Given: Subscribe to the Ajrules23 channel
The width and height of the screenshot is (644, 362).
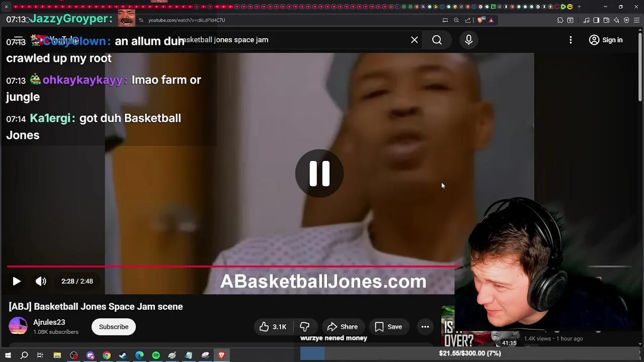Looking at the screenshot, I should pyautogui.click(x=114, y=327).
